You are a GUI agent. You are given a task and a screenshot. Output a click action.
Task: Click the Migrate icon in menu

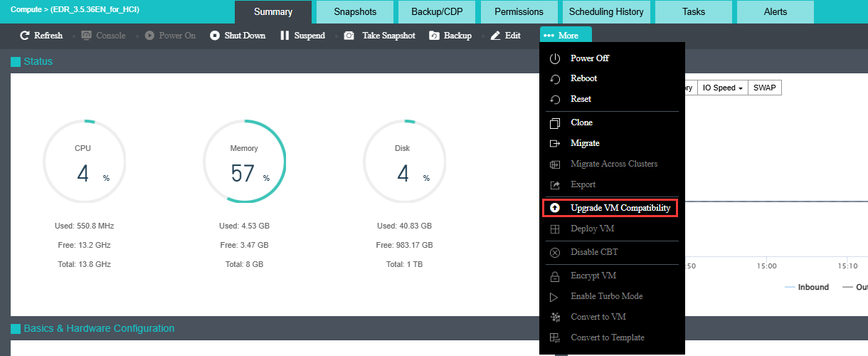coord(555,144)
